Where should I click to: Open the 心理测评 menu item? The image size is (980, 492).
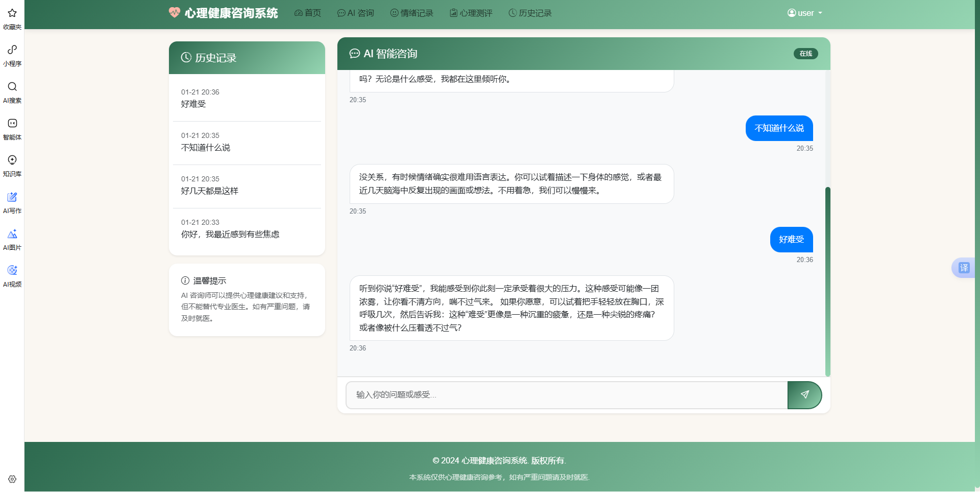click(x=471, y=13)
